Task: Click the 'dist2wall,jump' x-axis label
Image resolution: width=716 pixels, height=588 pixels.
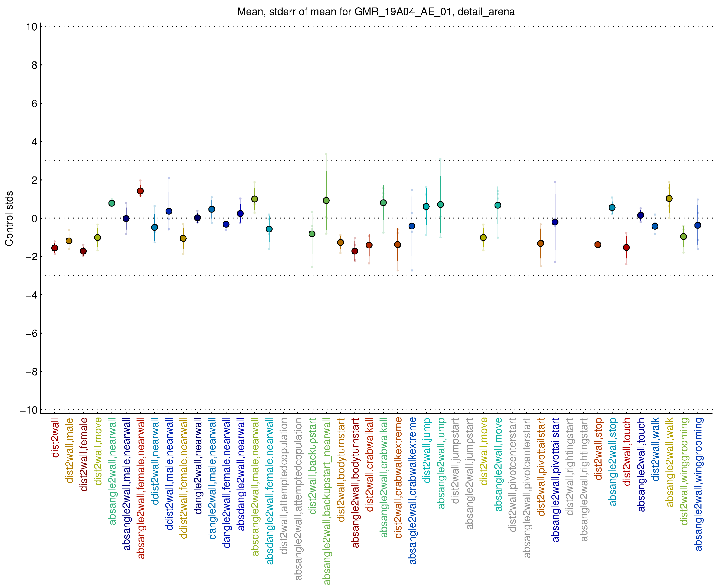Action: coord(426,450)
